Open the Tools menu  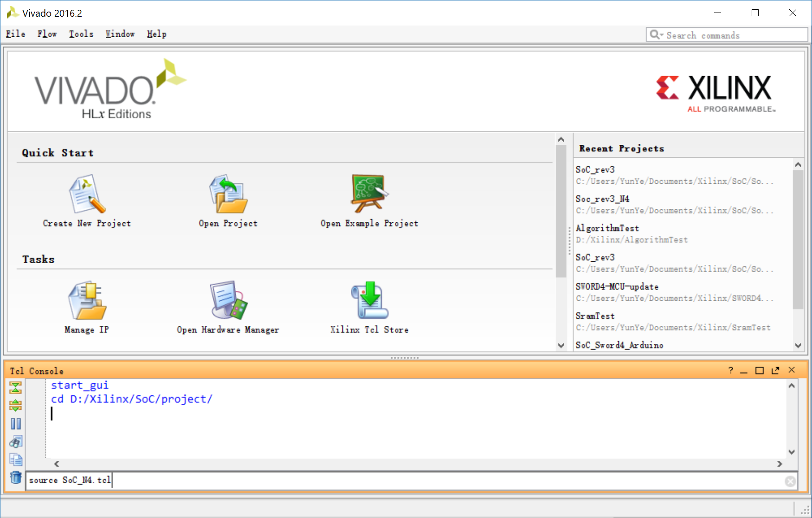click(x=81, y=34)
